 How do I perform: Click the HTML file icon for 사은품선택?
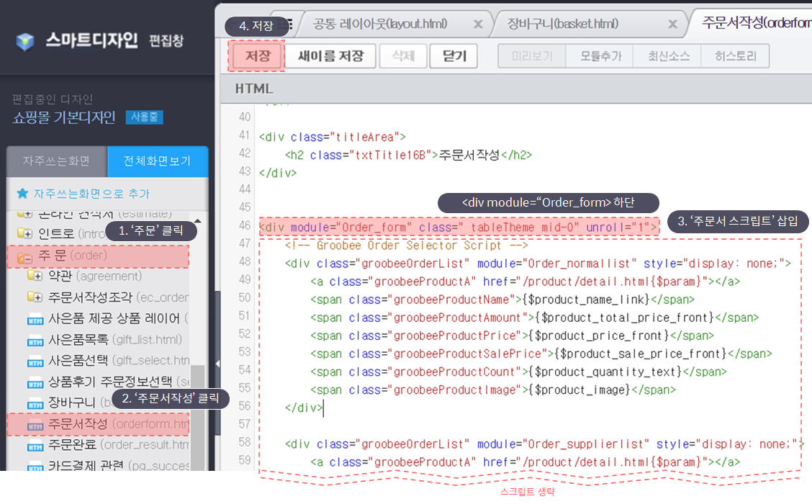[x=35, y=361]
